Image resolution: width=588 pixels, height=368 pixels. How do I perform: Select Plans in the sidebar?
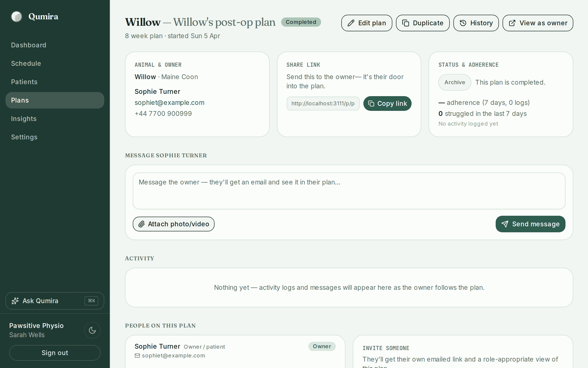pos(55,100)
